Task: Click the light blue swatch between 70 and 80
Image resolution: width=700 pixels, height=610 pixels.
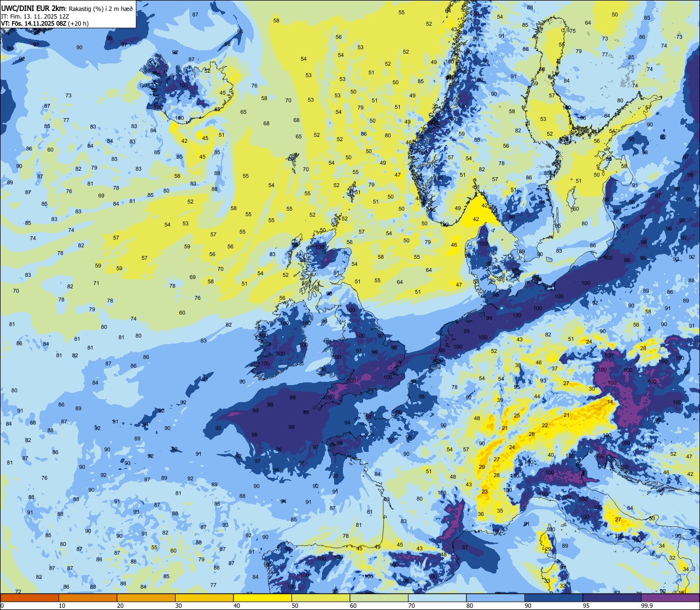Action: click(x=437, y=597)
